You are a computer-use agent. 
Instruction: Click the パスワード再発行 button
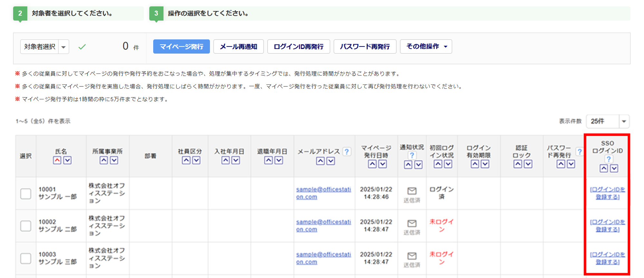[365, 46]
